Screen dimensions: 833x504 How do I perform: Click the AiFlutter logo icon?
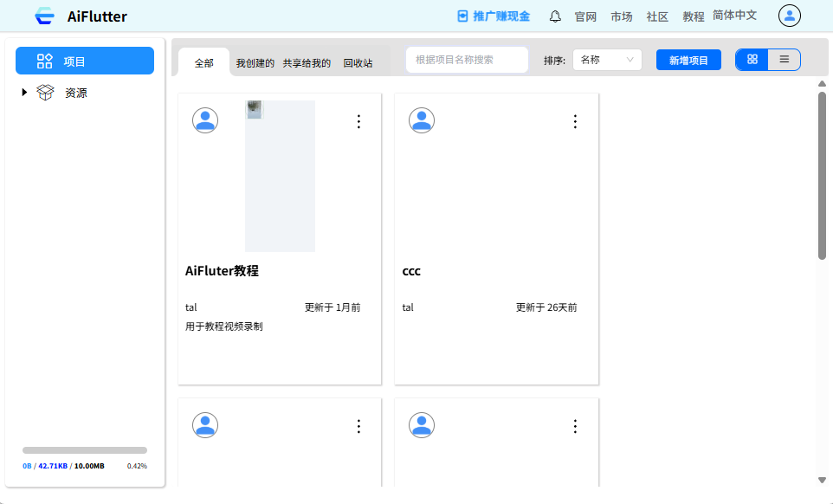(x=44, y=16)
